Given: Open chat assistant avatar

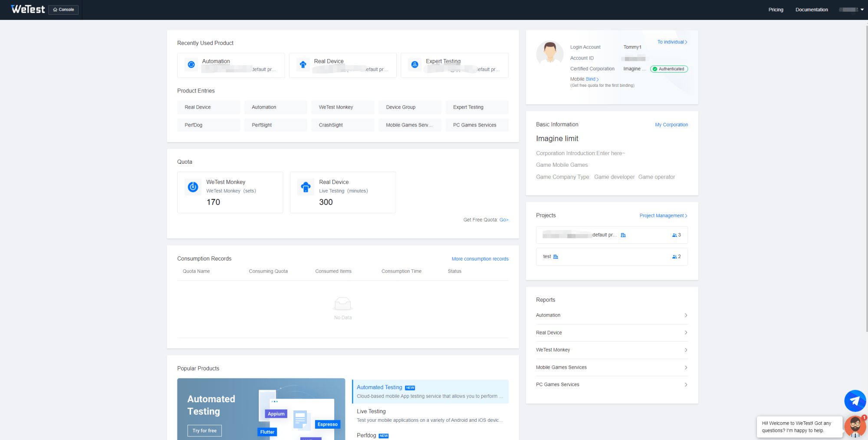Looking at the screenshot, I should [x=855, y=427].
